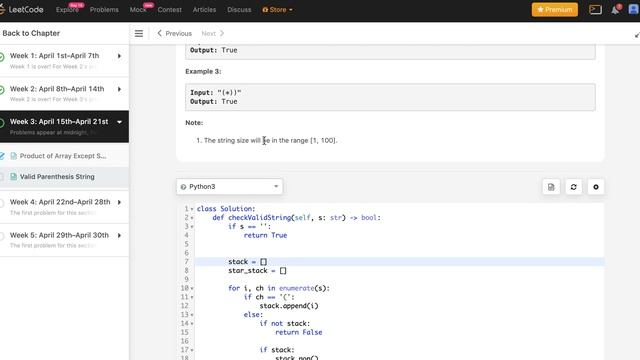This screenshot has height=360, width=640.
Task: Open the Articles page
Action: [x=204, y=9]
